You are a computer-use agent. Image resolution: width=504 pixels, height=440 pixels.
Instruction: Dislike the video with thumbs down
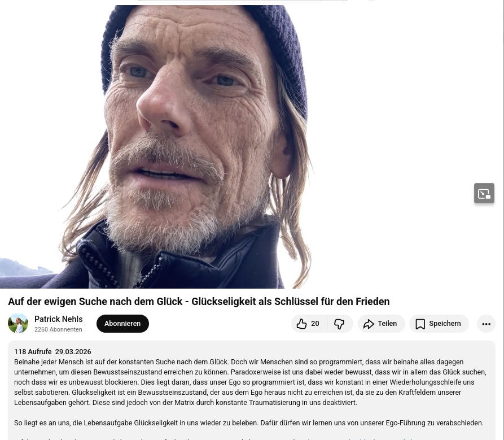coord(339,324)
